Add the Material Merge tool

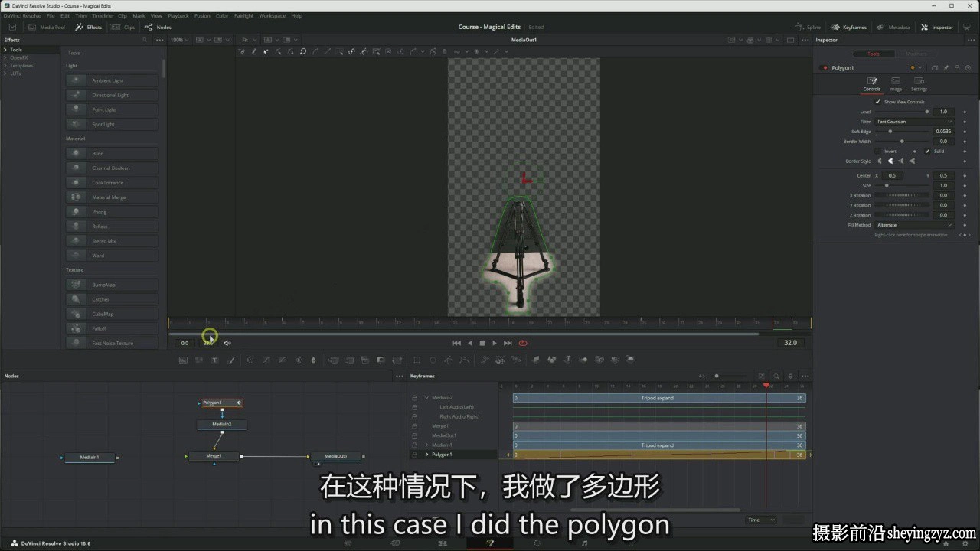pyautogui.click(x=113, y=197)
